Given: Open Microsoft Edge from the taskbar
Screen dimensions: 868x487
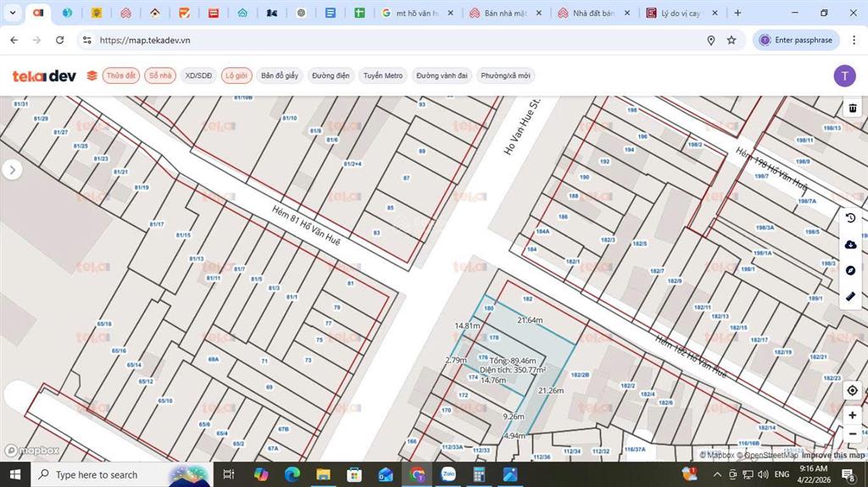Looking at the screenshot, I should tap(292, 474).
